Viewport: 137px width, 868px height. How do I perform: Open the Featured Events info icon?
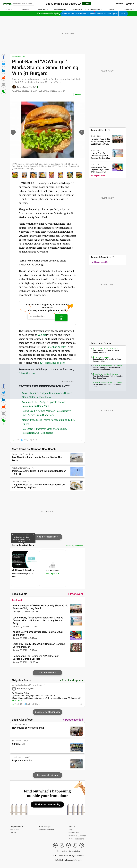[x=109, y=130]
